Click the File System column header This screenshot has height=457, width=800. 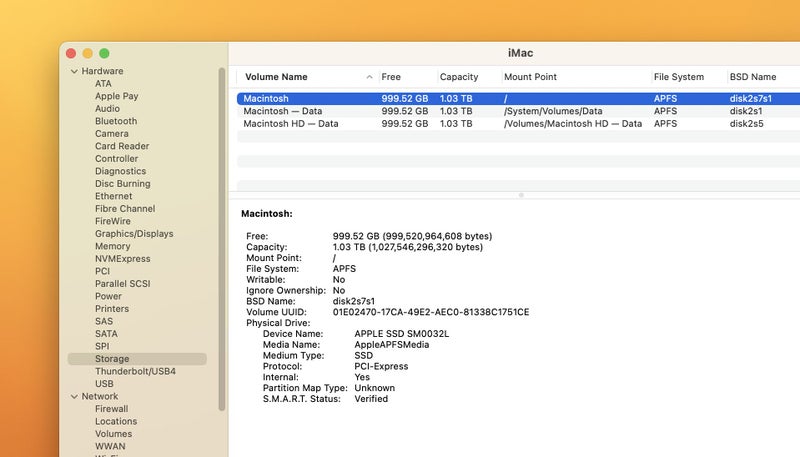[x=678, y=77]
